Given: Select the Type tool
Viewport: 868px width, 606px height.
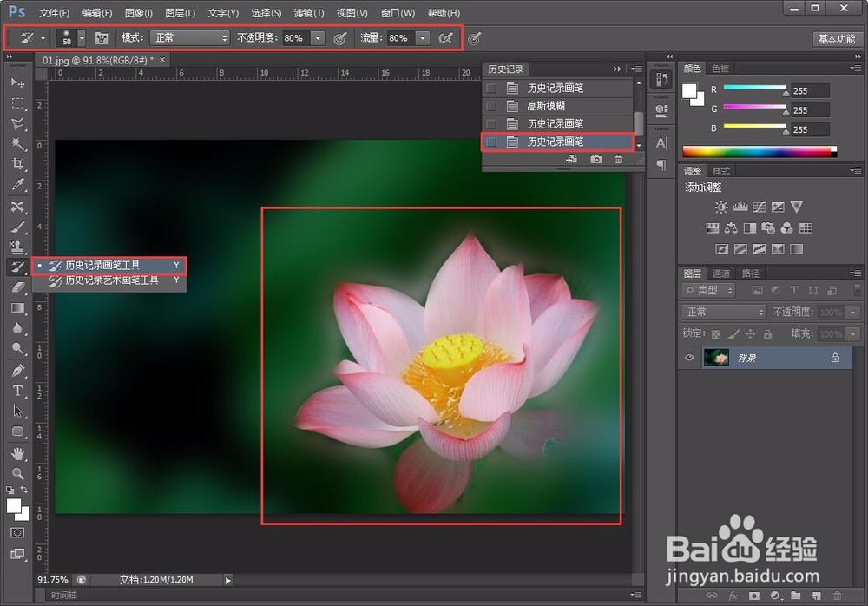Looking at the screenshot, I should (x=18, y=391).
